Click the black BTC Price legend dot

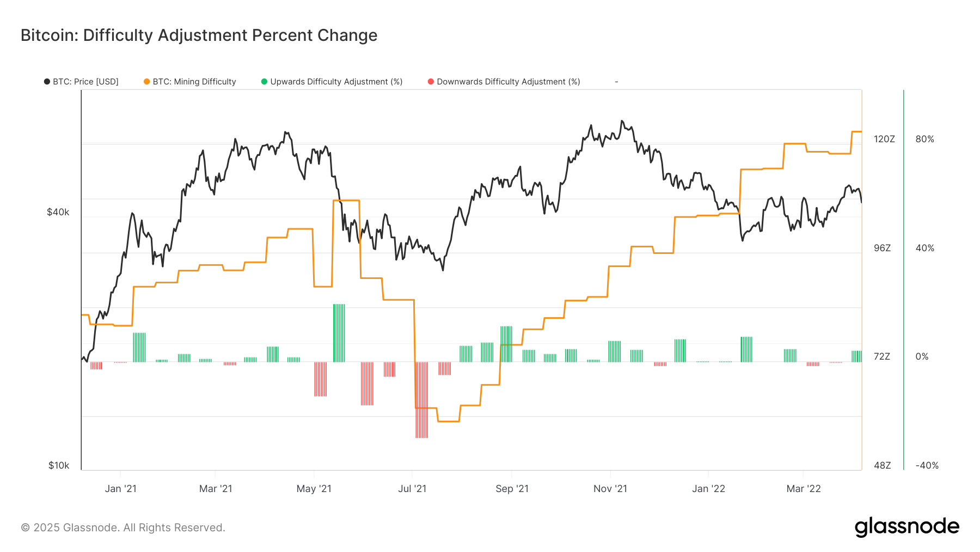[47, 82]
